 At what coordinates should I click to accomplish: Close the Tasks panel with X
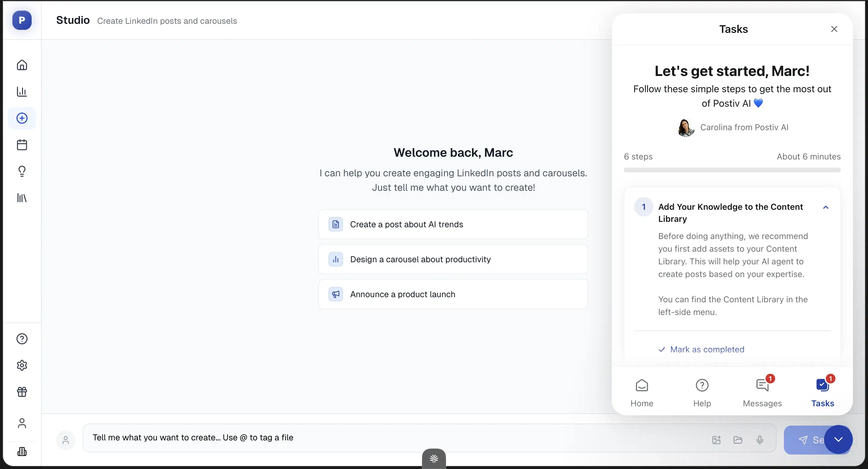(834, 29)
